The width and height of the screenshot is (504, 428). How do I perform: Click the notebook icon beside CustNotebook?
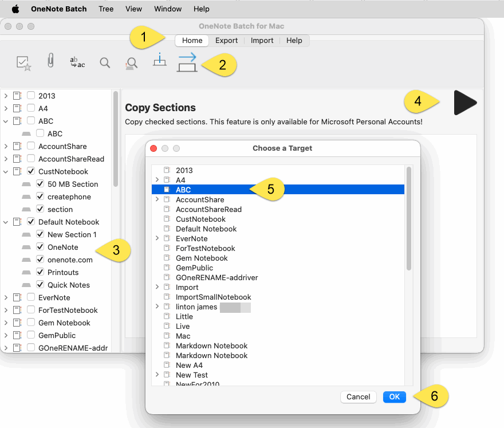click(x=17, y=171)
